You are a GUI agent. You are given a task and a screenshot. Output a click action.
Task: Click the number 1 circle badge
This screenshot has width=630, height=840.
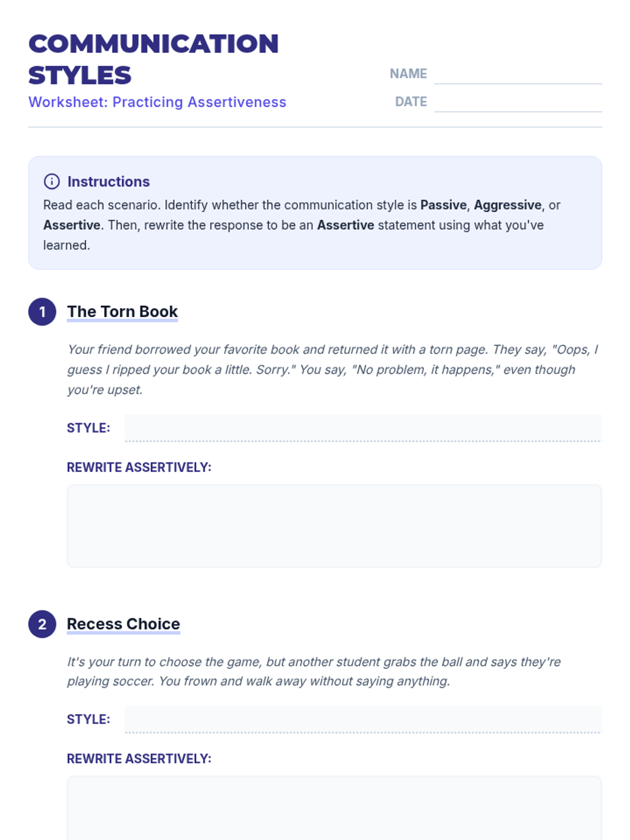click(x=42, y=312)
